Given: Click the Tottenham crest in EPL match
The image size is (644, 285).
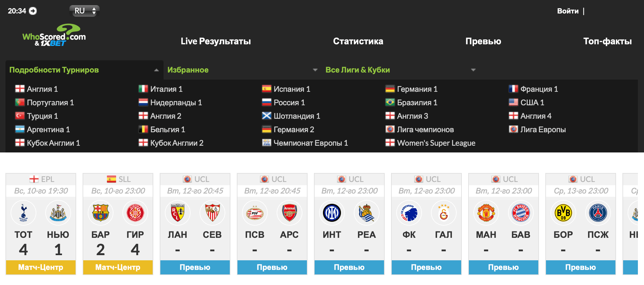Looking at the screenshot, I should coord(23,213).
